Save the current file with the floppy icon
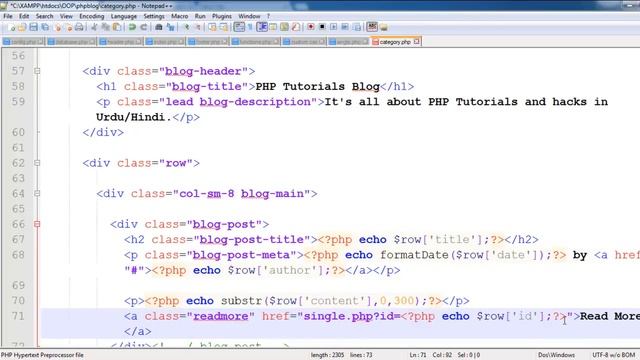Image resolution: width=640 pixels, height=360 pixels. click(33, 27)
